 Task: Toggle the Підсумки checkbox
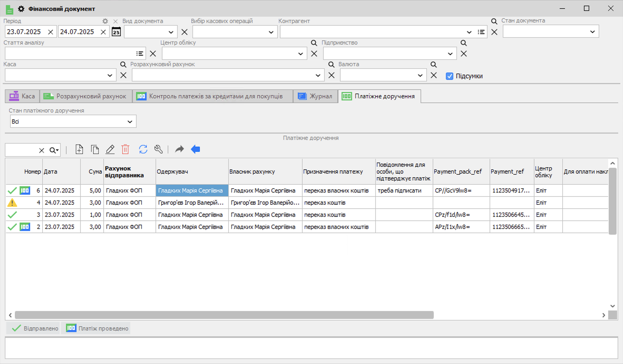(449, 76)
